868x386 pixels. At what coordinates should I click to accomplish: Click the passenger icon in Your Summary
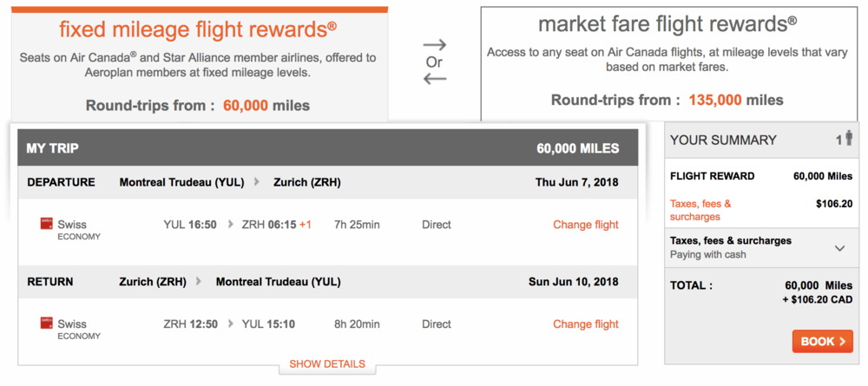coord(850,139)
